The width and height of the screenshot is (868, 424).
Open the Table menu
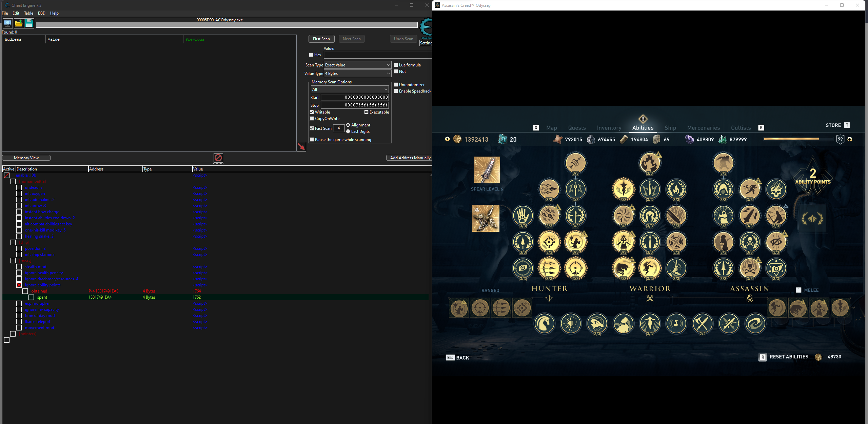(x=28, y=13)
